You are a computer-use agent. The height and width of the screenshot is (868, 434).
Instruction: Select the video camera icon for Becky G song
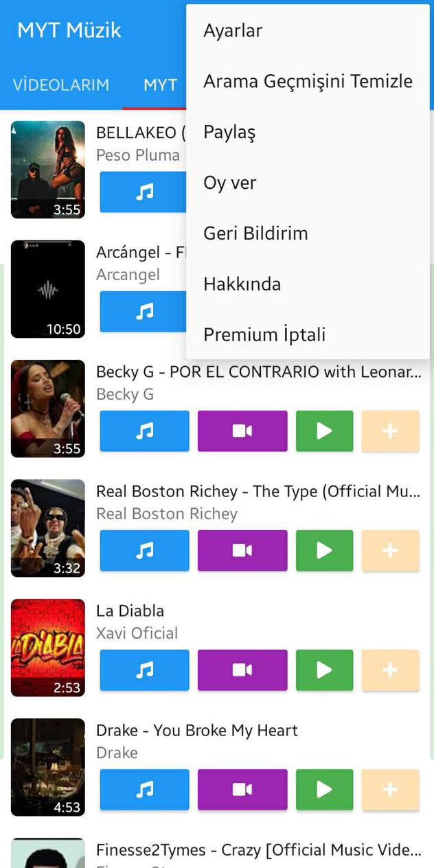[x=242, y=431]
